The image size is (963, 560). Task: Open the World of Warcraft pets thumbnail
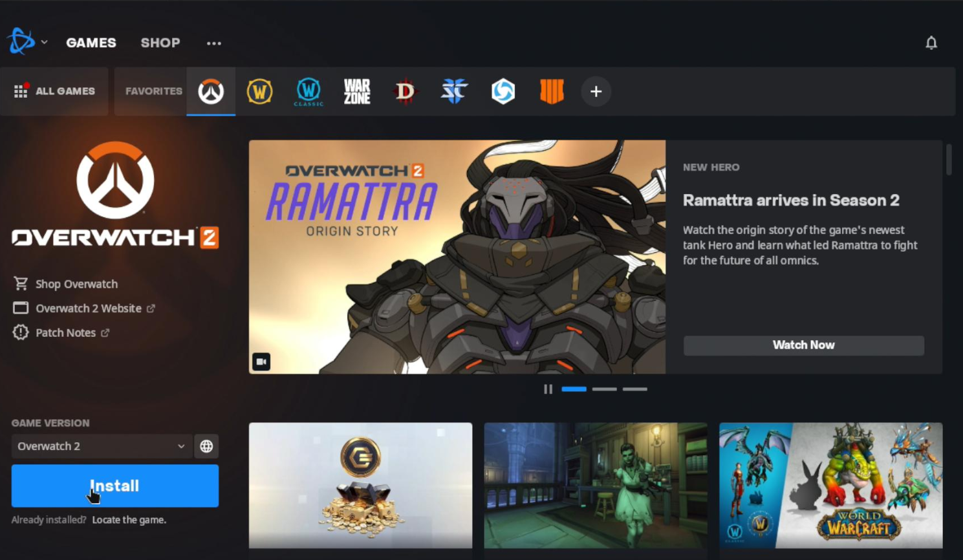pyautogui.click(x=830, y=486)
